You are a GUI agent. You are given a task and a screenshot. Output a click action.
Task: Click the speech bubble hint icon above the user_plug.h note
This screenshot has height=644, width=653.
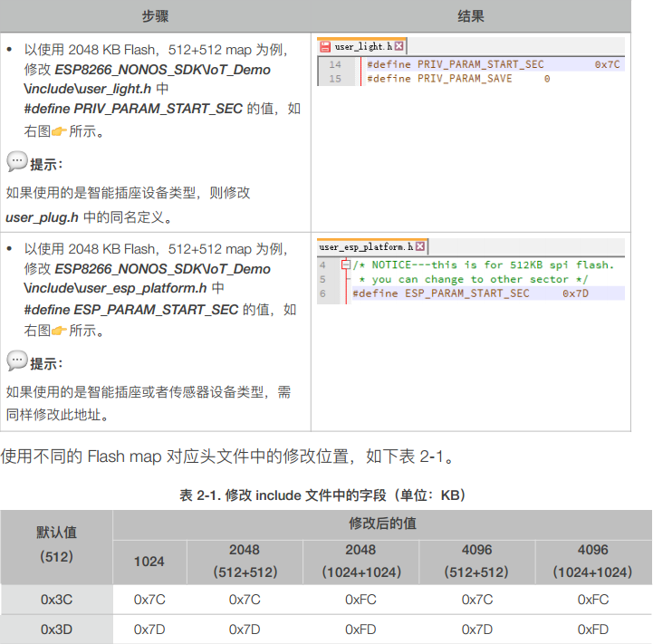point(17,161)
